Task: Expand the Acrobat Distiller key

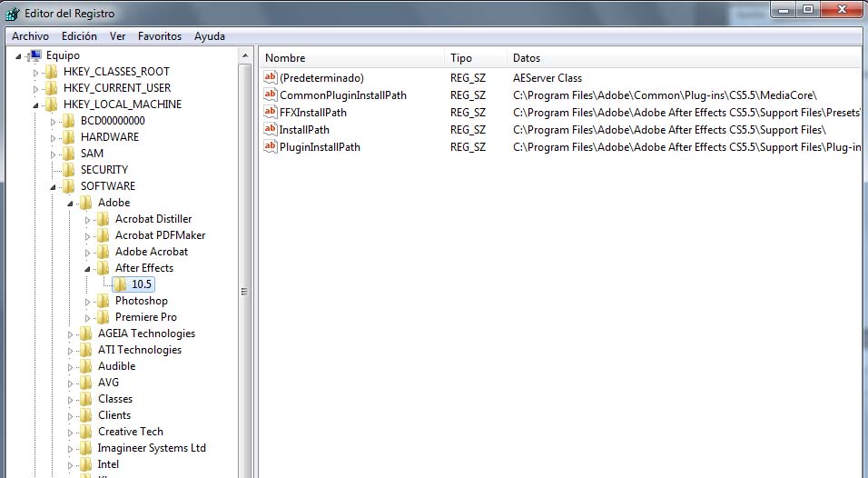Action: [87, 220]
